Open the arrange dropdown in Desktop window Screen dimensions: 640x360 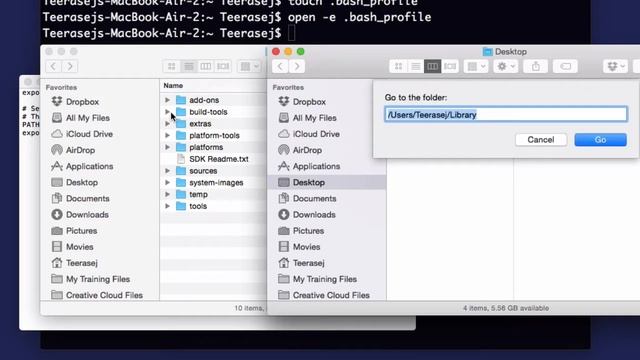[x=476, y=66]
